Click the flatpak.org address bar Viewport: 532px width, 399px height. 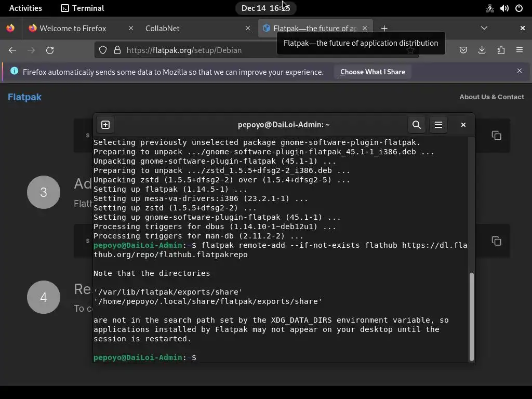pos(256,50)
